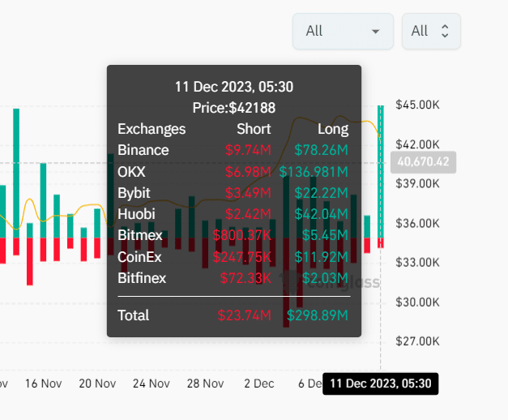Click the tallest green bar near 14 Nov
The height and width of the screenshot is (420, 508).
tap(16, 174)
